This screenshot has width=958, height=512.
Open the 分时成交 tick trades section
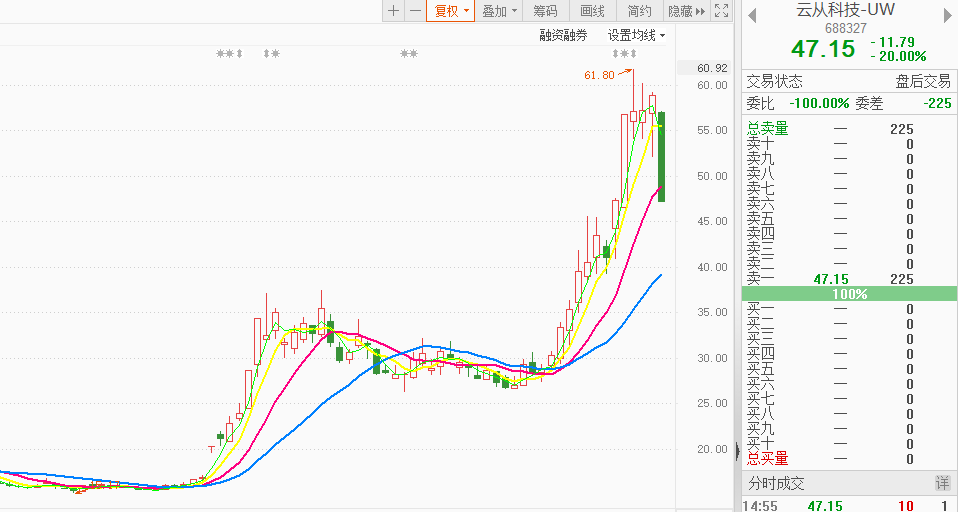click(776, 484)
